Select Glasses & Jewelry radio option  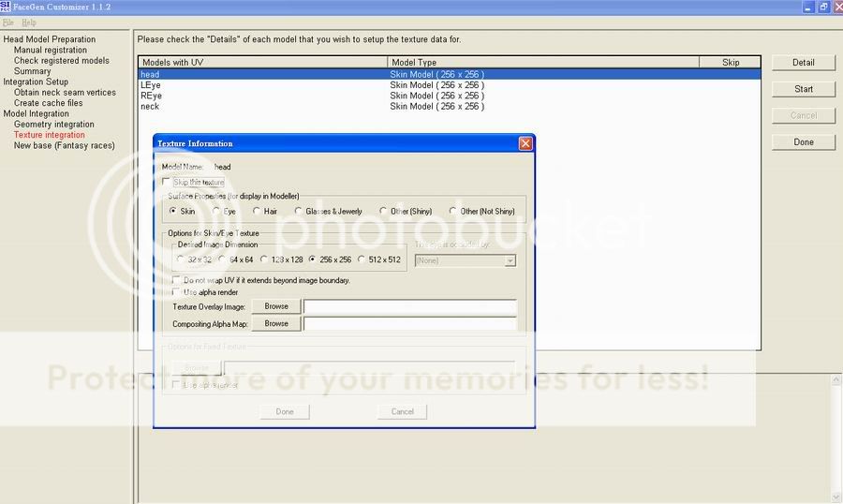tap(298, 212)
